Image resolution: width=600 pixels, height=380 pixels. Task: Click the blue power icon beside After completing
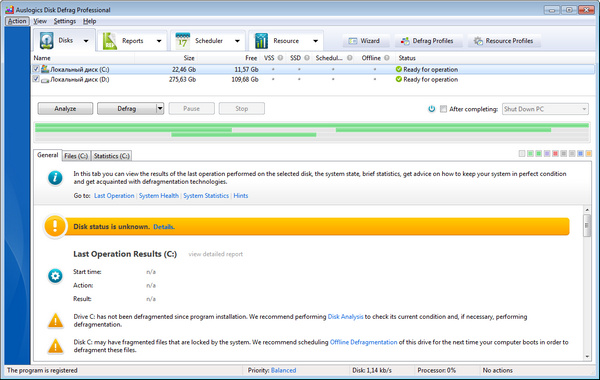pos(432,109)
